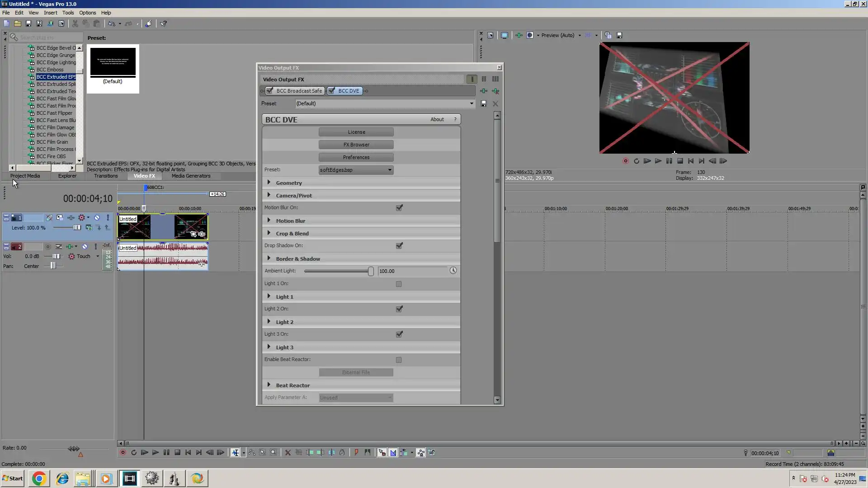
Task: Open the Tools menu
Action: pyautogui.click(x=68, y=13)
